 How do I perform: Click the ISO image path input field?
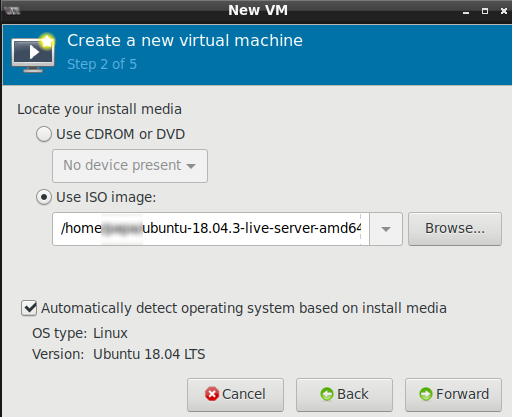(x=211, y=229)
